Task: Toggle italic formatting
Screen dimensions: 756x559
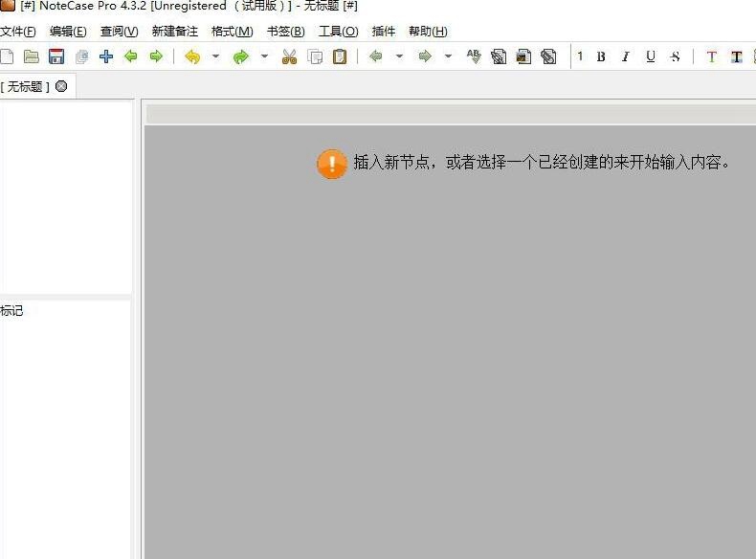Action: [625, 56]
